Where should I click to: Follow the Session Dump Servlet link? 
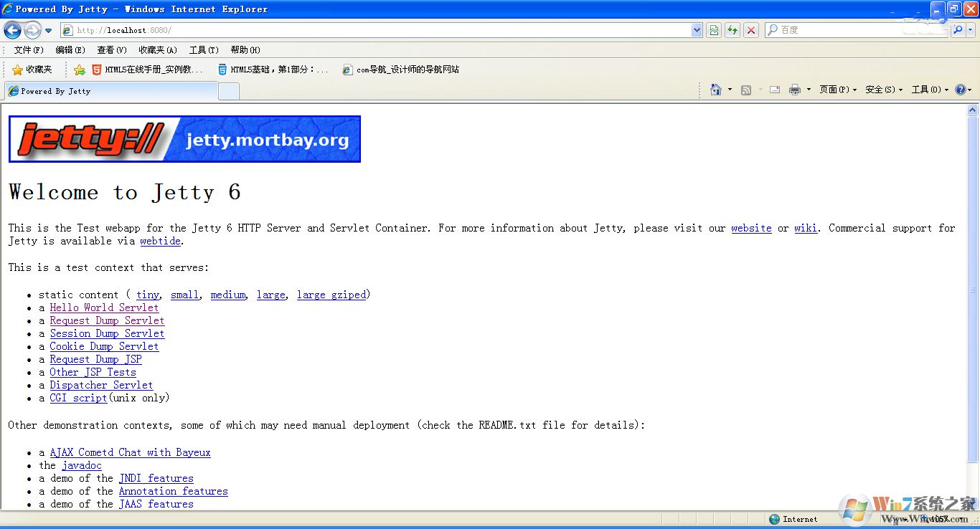[x=107, y=333]
